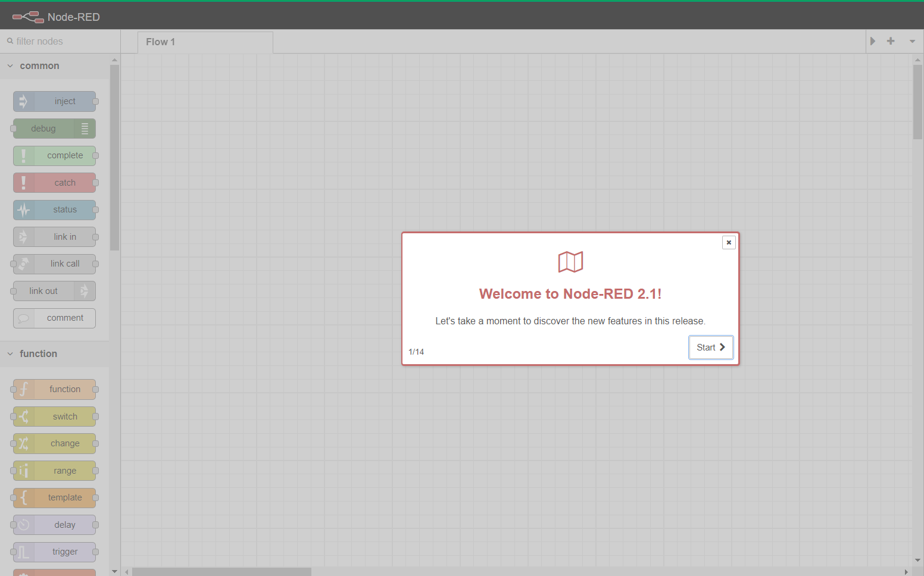
Task: Click the comment node
Action: pos(55,318)
